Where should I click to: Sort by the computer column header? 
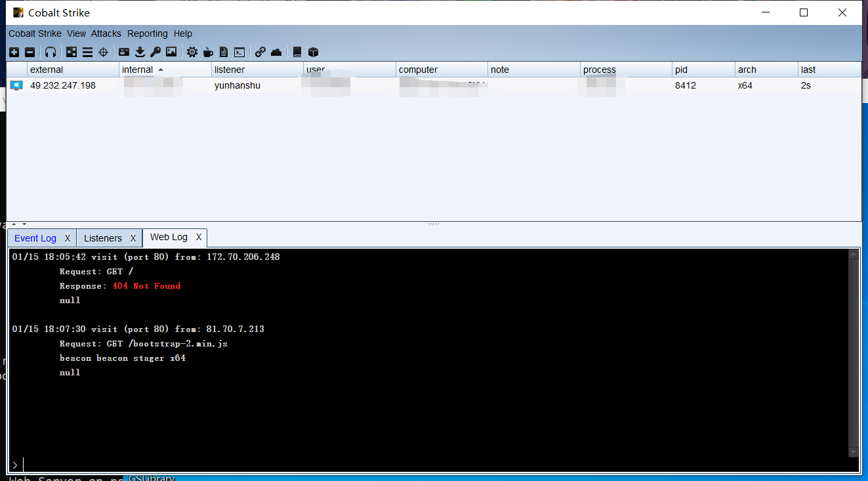(x=442, y=70)
